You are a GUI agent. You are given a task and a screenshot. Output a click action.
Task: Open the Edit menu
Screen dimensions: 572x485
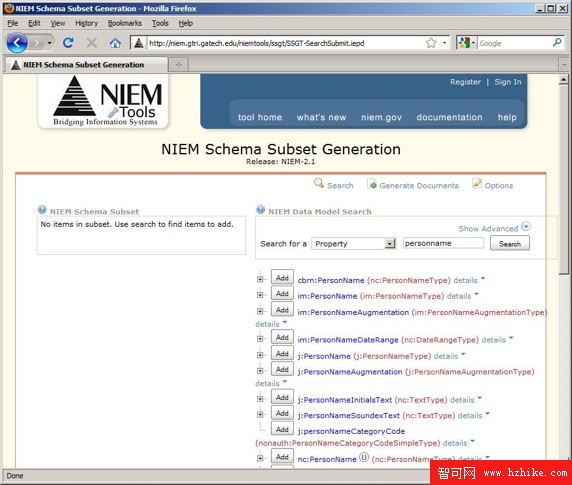[34, 23]
